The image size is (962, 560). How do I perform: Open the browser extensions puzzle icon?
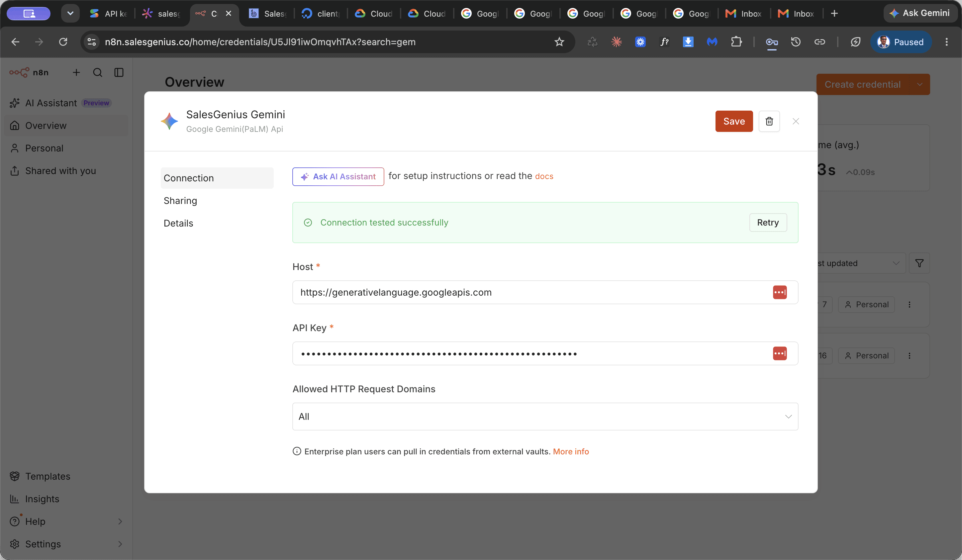(x=736, y=42)
